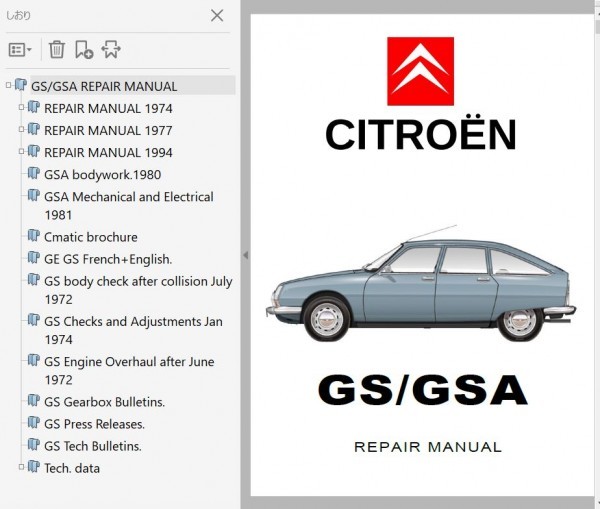Delete the selected bookmark with trash icon

point(57,50)
